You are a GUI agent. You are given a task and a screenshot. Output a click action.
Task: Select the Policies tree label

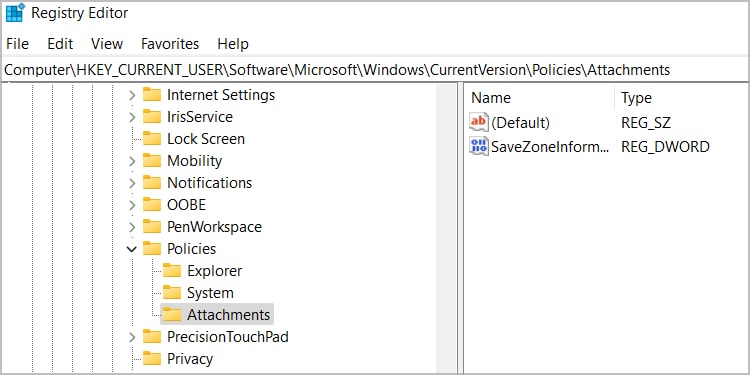tap(191, 249)
